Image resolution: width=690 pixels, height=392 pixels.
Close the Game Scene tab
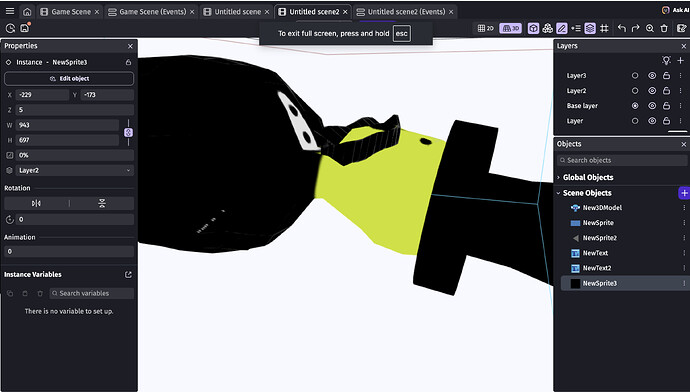tap(97, 12)
